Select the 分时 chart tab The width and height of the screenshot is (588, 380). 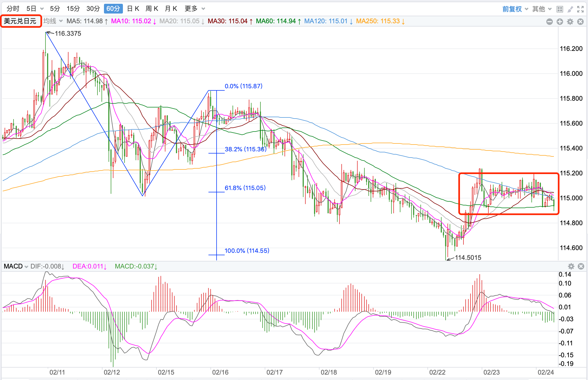tap(13, 9)
